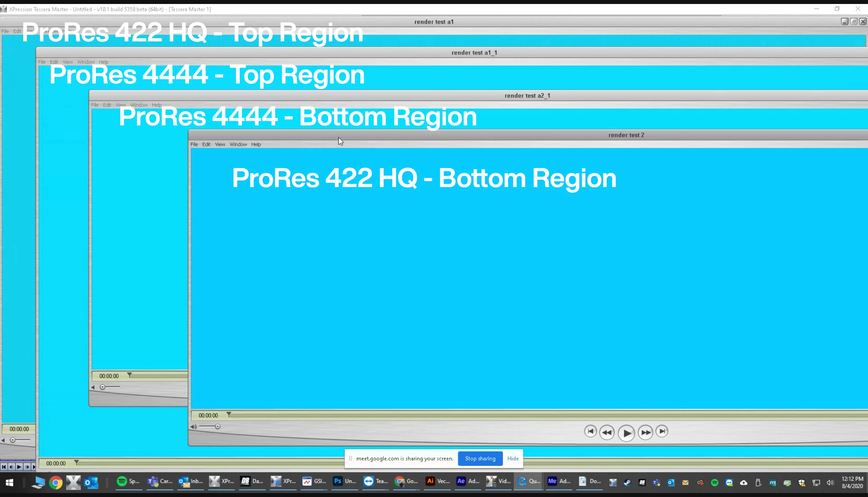Switch to After Effects in taskbar
The image size is (868, 497).
[x=468, y=482]
